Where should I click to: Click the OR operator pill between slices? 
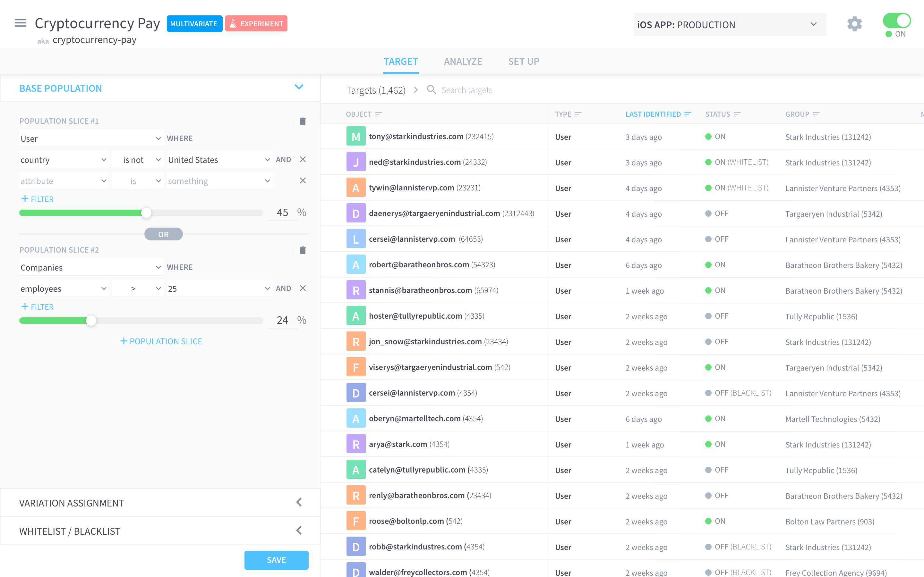pyautogui.click(x=163, y=234)
